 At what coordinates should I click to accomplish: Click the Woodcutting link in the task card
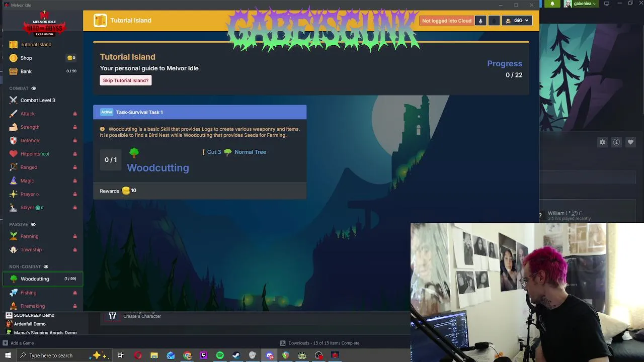[x=158, y=168]
